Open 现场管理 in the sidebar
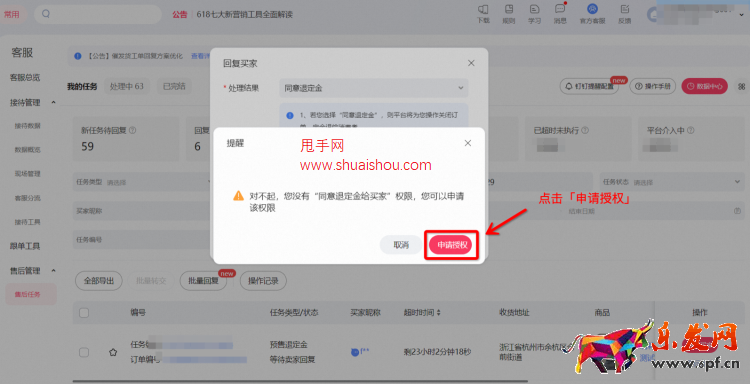This screenshot has height=384, width=750. click(27, 174)
